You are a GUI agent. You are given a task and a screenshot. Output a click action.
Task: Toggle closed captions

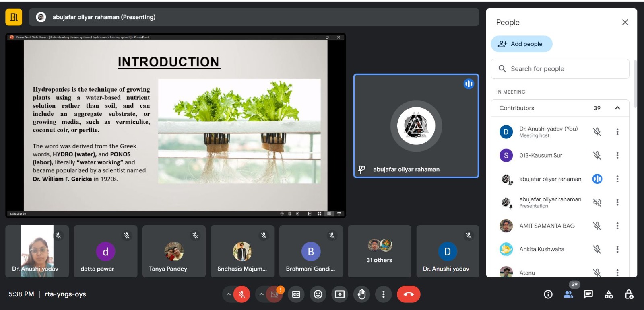pos(296,294)
